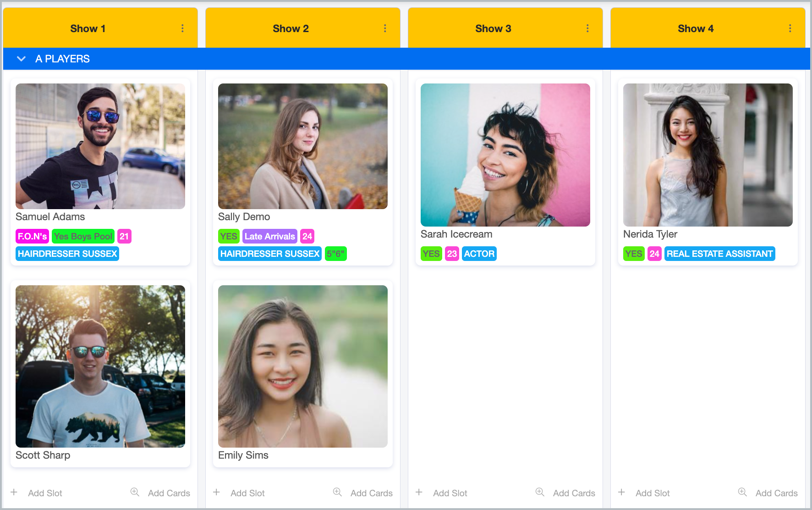Click the Emily Sims name

pyautogui.click(x=243, y=455)
